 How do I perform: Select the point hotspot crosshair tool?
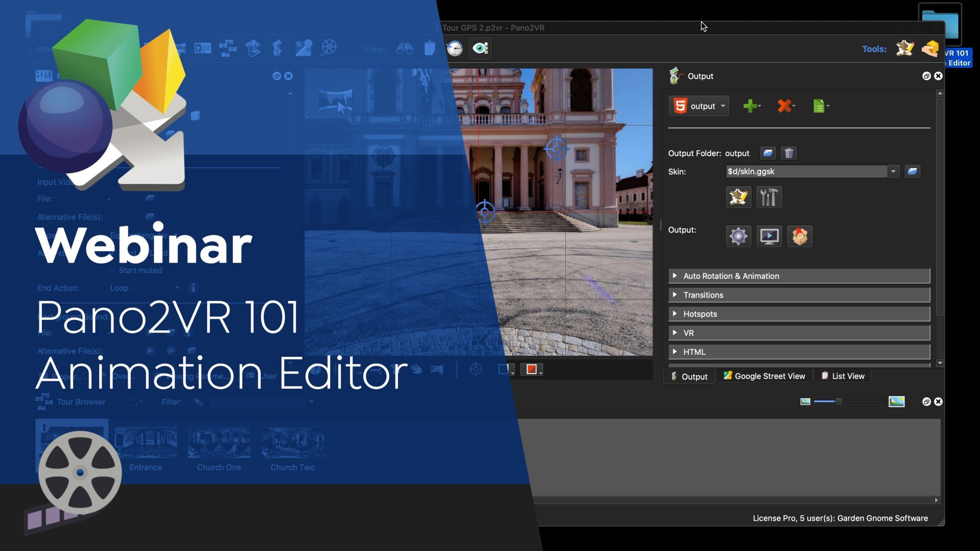tap(476, 369)
